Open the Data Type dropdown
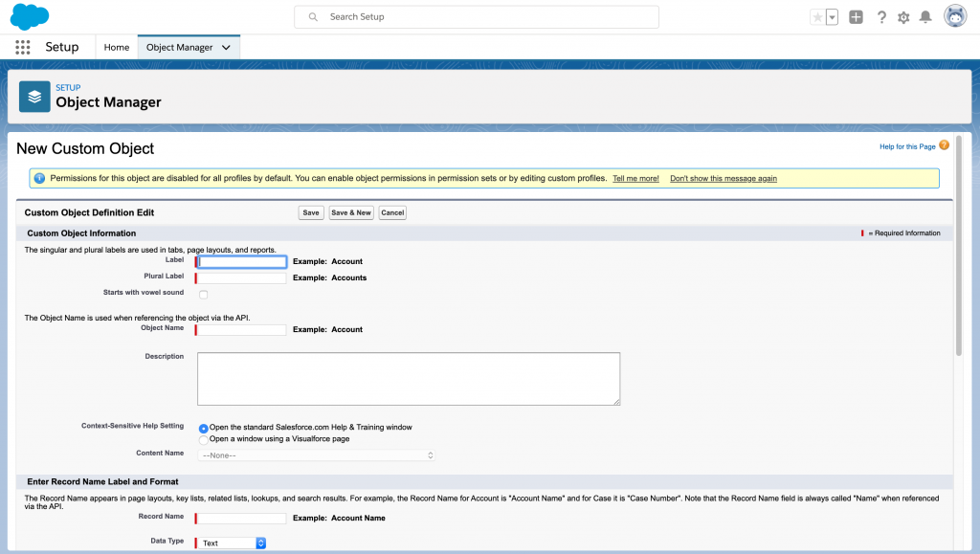This screenshot has height=554, width=980. [x=232, y=543]
